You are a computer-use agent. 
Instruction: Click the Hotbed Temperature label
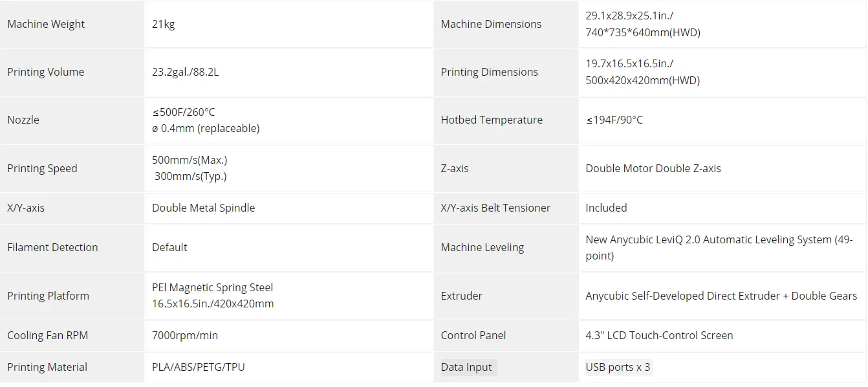[x=492, y=120]
